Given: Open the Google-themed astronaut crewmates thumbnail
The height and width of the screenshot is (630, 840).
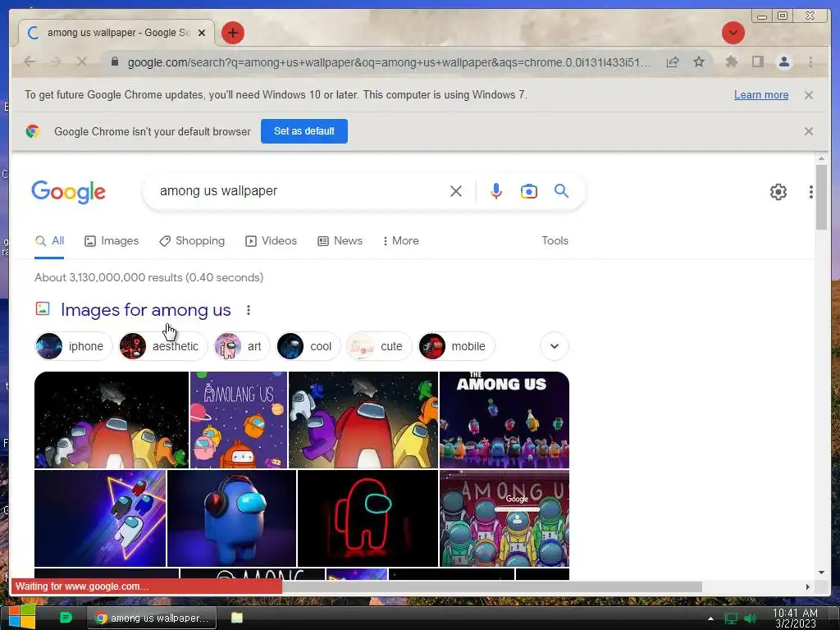Looking at the screenshot, I should (504, 518).
